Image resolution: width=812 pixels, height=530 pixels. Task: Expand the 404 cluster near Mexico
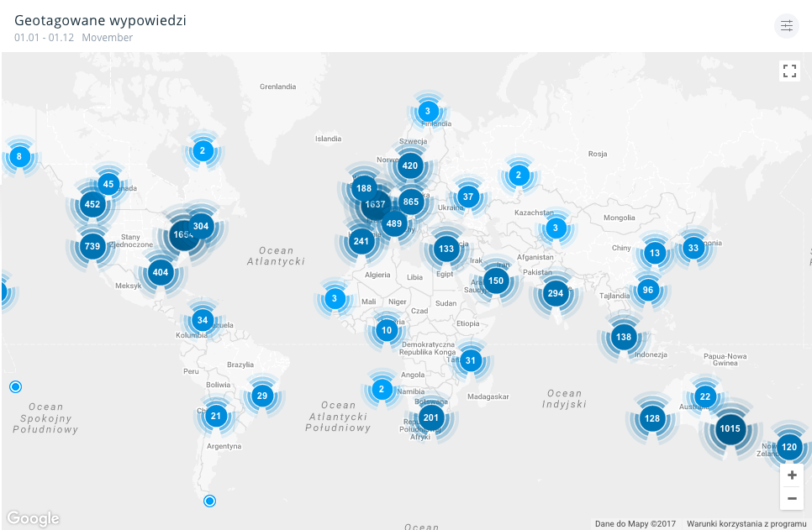coord(161,272)
